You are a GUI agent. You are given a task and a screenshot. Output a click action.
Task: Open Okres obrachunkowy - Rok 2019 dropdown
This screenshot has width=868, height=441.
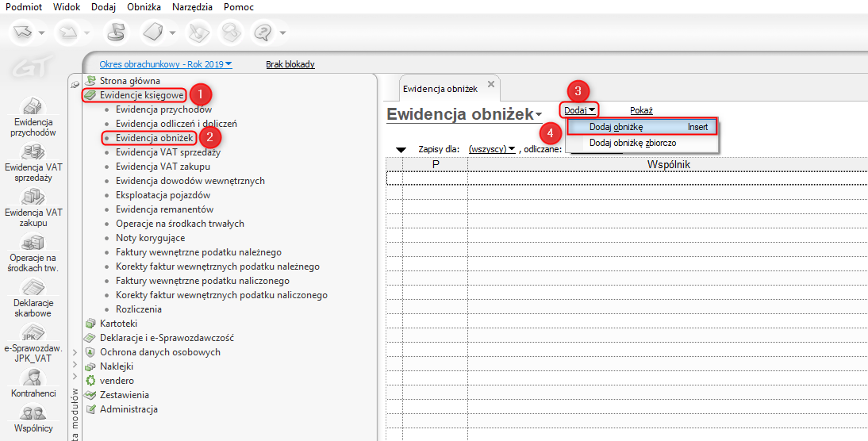tap(166, 64)
